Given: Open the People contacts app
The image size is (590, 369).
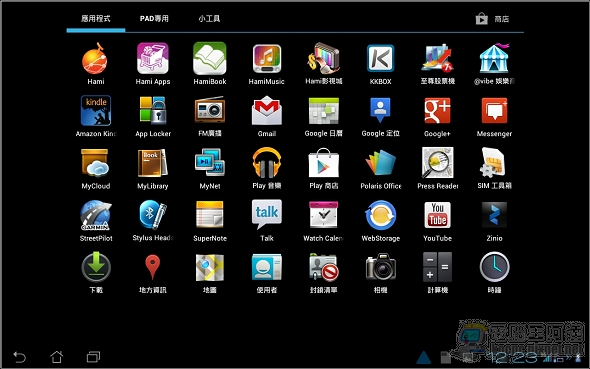Looking at the screenshot, I should click(266, 273).
